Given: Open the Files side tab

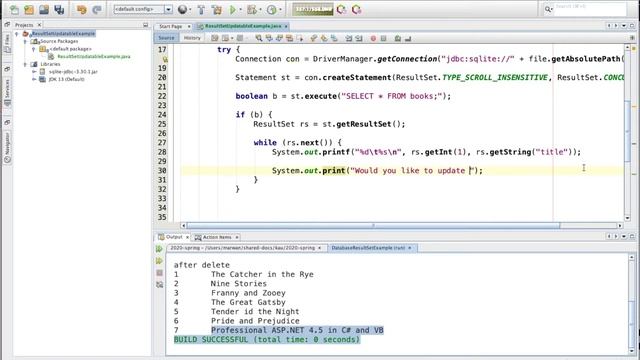Looking at the screenshot, I should pos(7,43).
